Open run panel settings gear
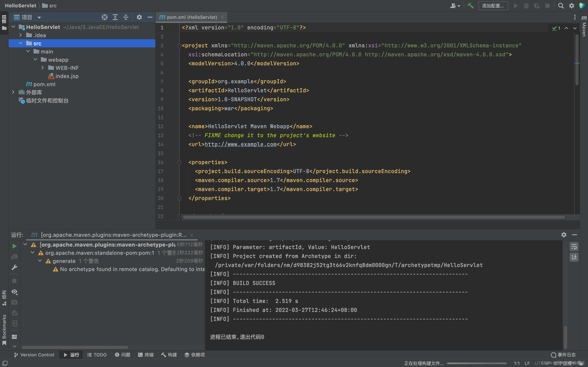Image resolution: width=588 pixels, height=367 pixels. tap(564, 235)
